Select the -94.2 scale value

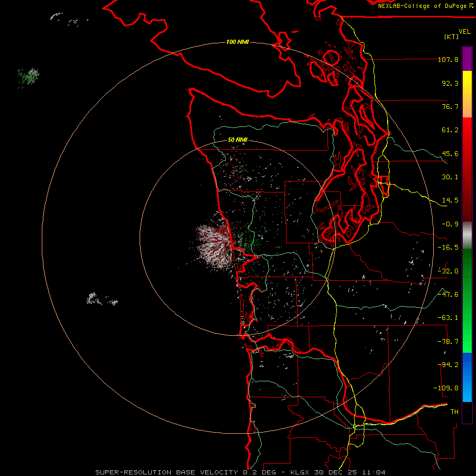(x=448, y=365)
